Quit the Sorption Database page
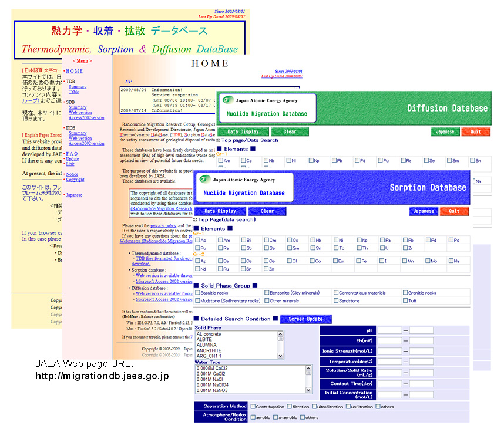 point(454,211)
